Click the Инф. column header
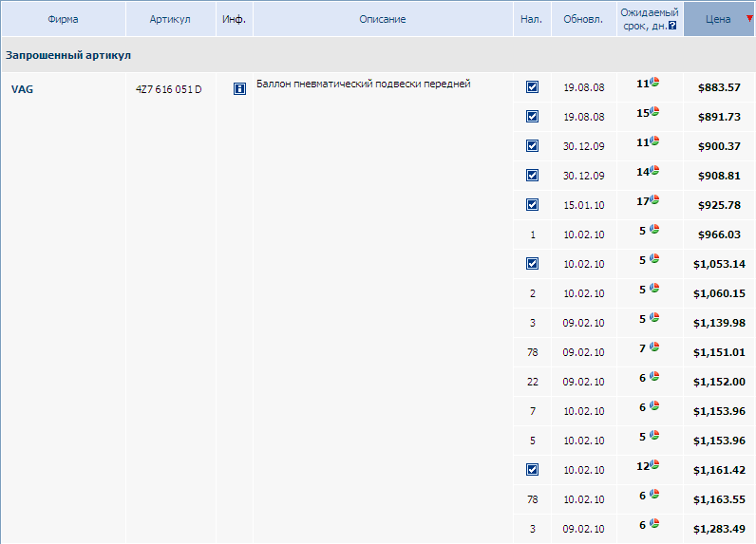 (x=235, y=19)
